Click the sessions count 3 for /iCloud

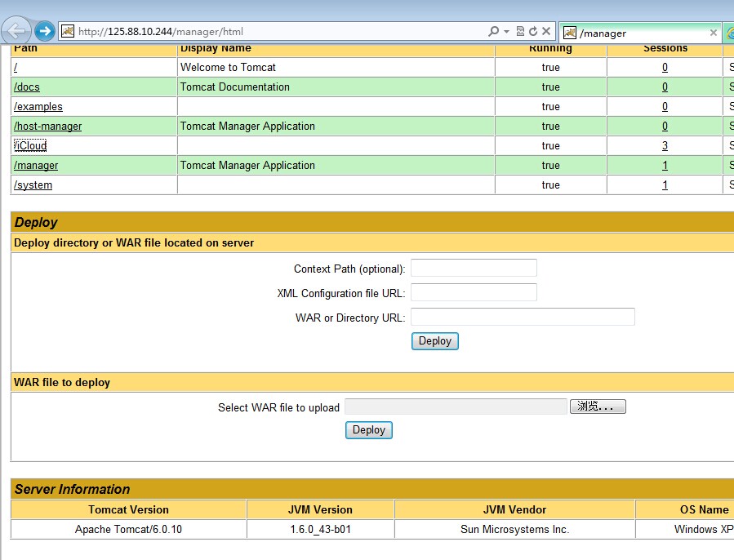665,146
